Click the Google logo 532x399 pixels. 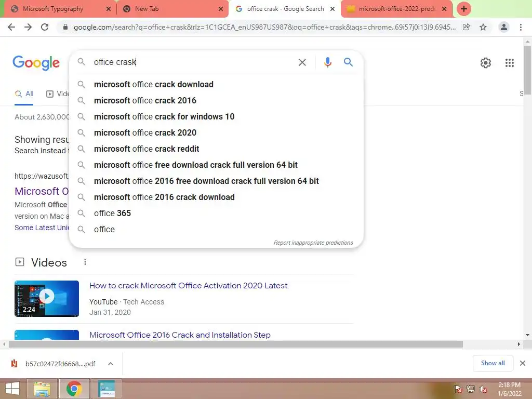(x=36, y=63)
